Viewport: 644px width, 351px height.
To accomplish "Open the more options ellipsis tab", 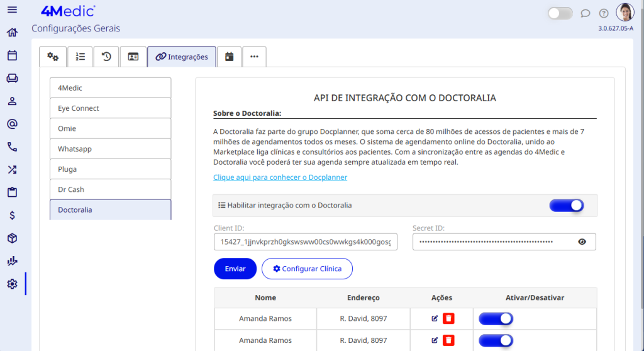I will [x=254, y=57].
